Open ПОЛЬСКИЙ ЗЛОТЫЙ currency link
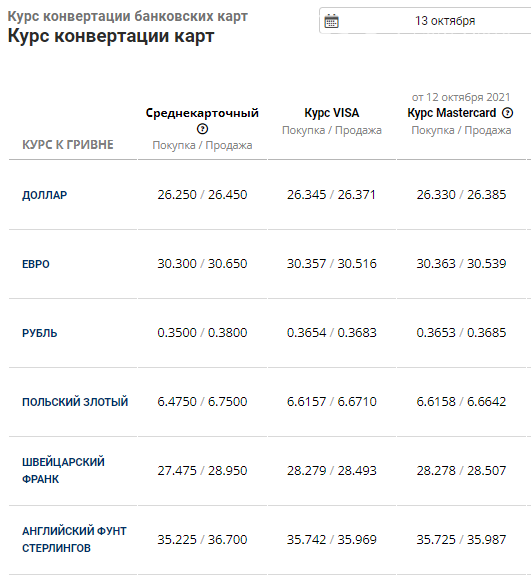Screen dimensions: 531x580 (x=75, y=402)
